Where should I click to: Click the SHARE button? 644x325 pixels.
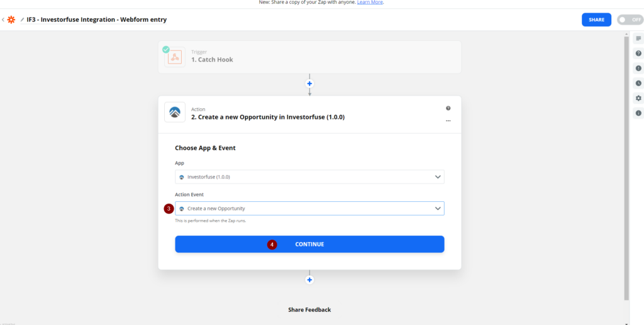pyautogui.click(x=596, y=19)
